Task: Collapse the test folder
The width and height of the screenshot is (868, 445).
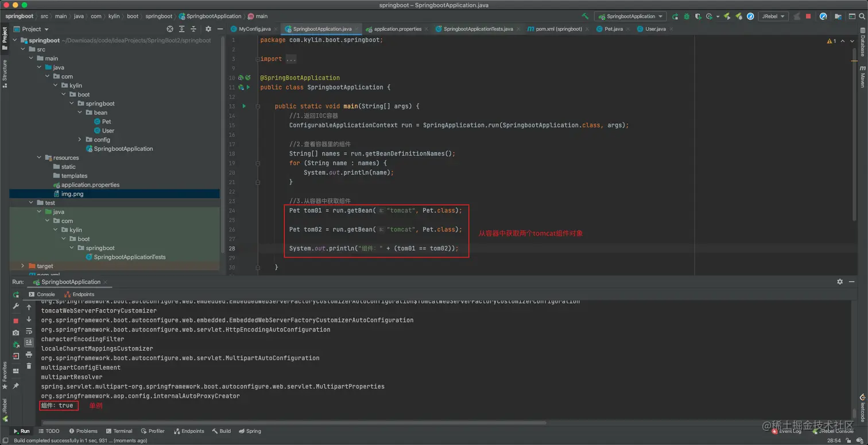Action: pyautogui.click(x=31, y=203)
